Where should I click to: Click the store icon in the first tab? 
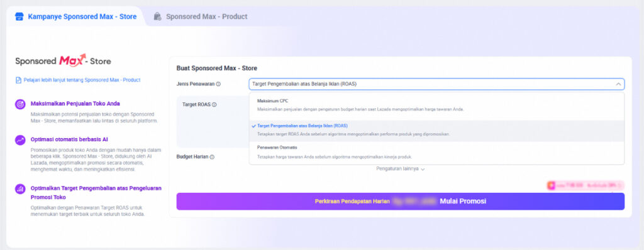(19, 17)
